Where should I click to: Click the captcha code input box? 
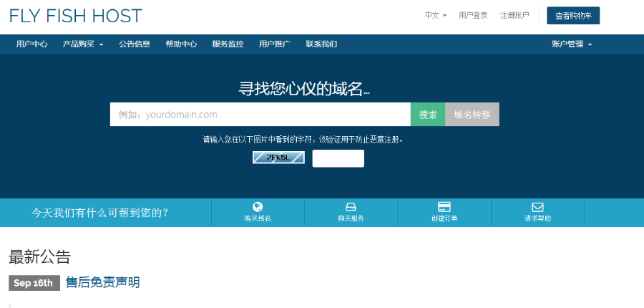click(x=338, y=158)
